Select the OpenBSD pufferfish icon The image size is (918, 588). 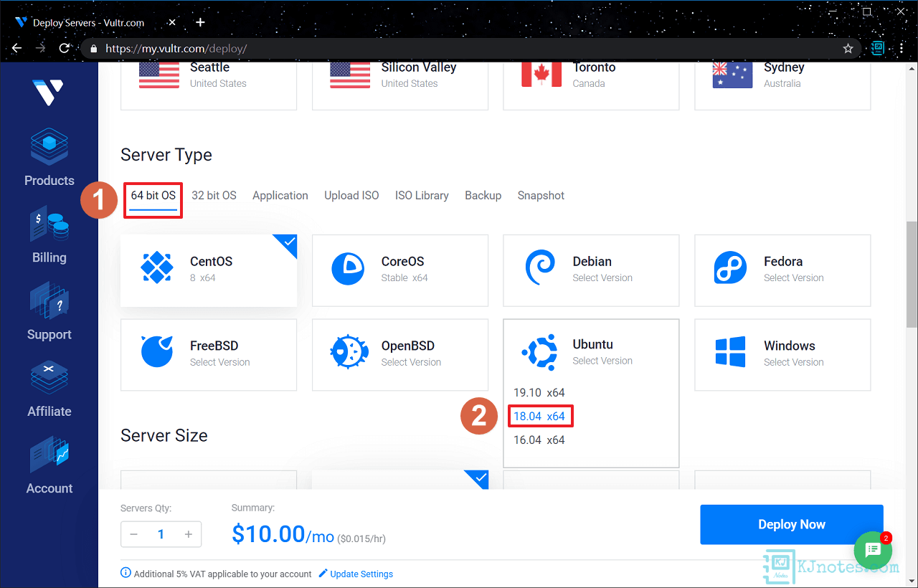click(349, 352)
